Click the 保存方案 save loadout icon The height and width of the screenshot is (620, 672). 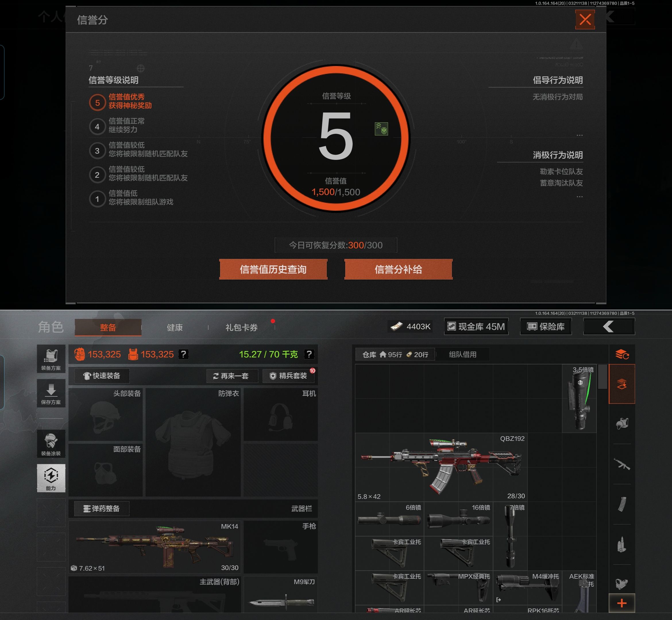point(51,393)
